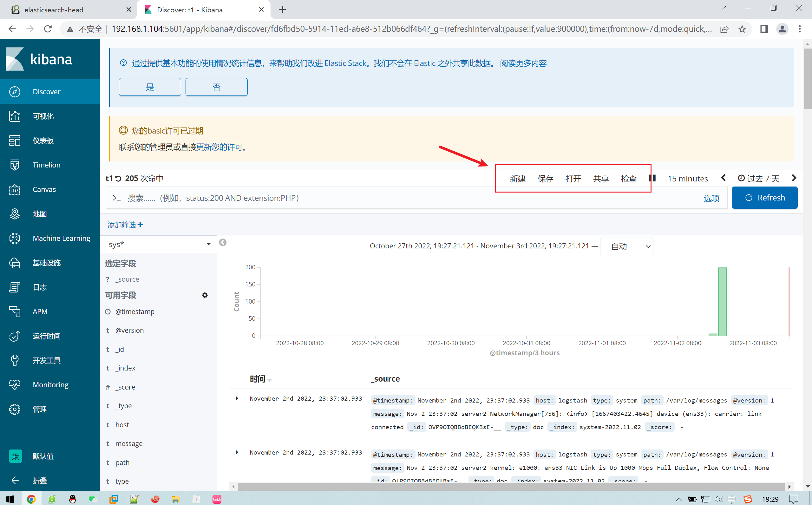Open the 更新您的许可 link
Screen dimensions: 812x505
(x=219, y=147)
